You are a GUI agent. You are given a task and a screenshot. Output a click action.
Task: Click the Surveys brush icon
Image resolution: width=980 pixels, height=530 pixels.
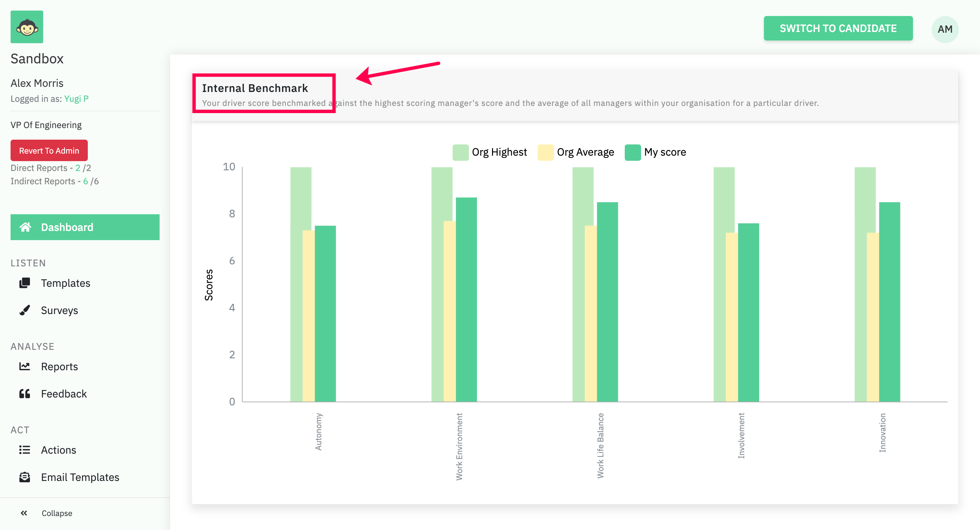tap(25, 310)
